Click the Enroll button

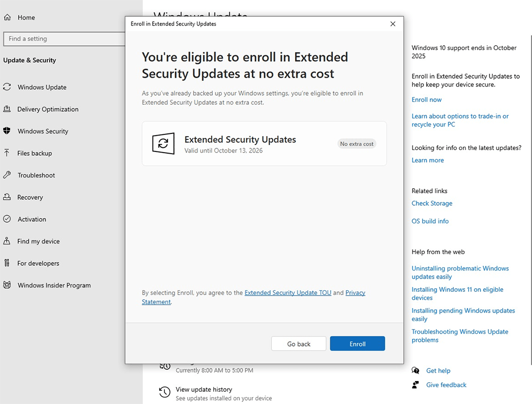(x=357, y=343)
